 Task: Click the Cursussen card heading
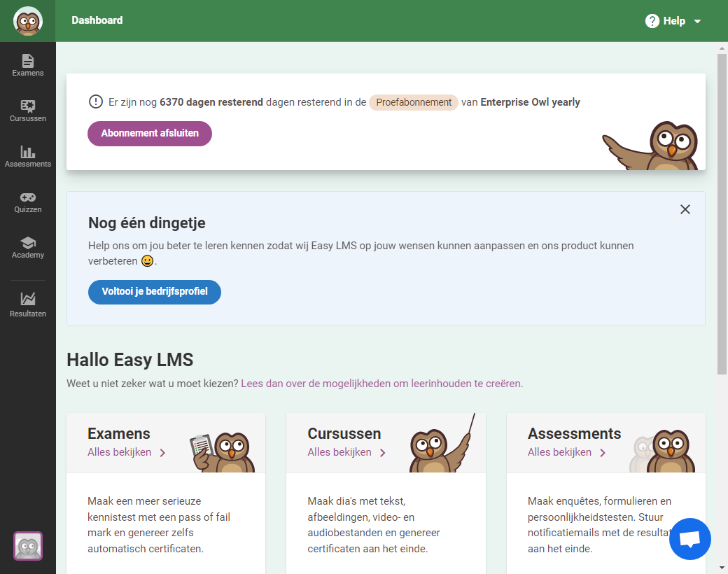pos(344,434)
